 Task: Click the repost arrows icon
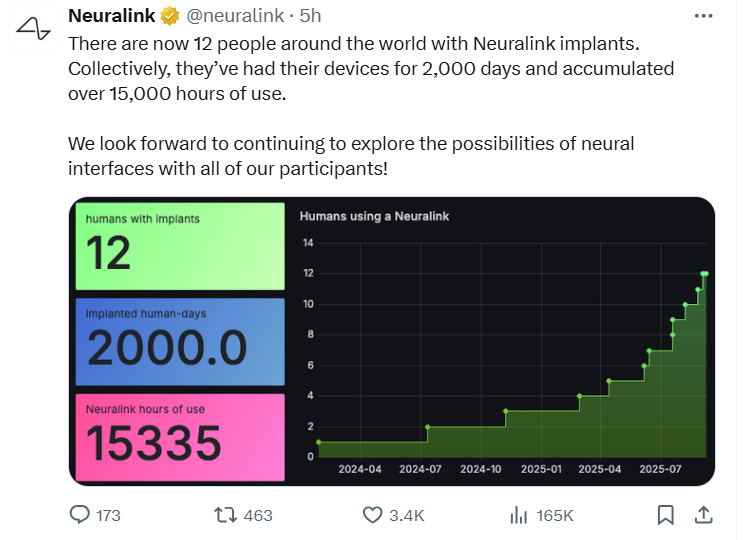[x=226, y=515]
